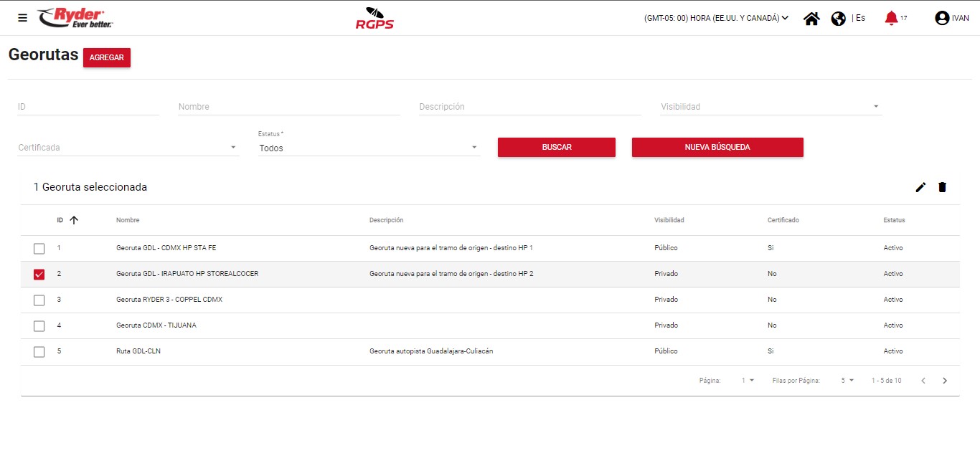Click the BUSCAR button
This screenshot has width=980, height=471.
(556, 147)
